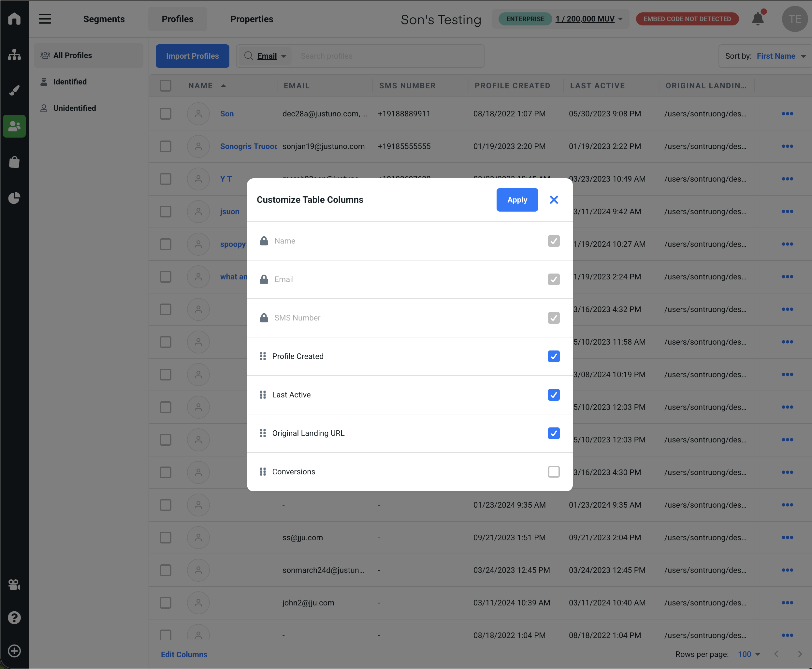Click the Conversions drag handle

tap(263, 472)
